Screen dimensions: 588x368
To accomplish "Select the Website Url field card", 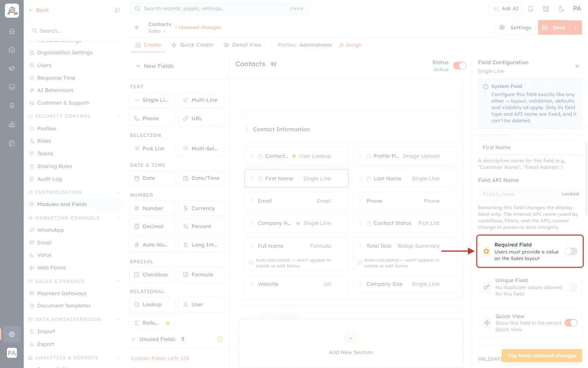I will pos(296,284).
